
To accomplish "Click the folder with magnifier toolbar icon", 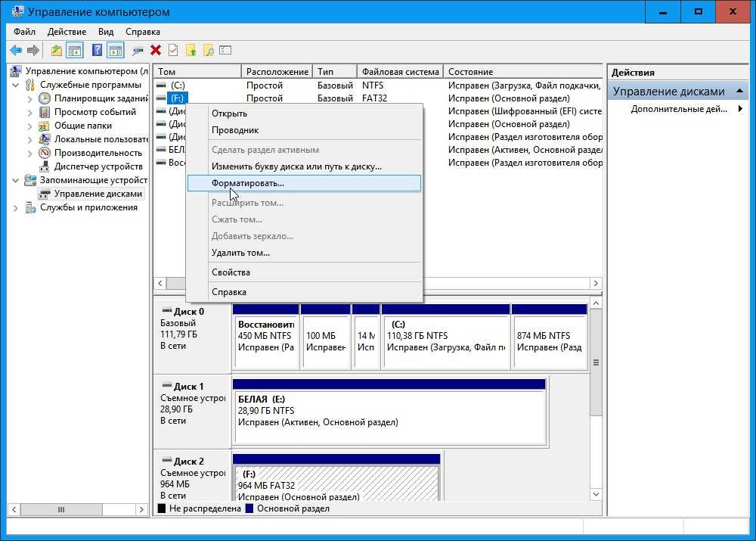I will pyautogui.click(x=208, y=51).
